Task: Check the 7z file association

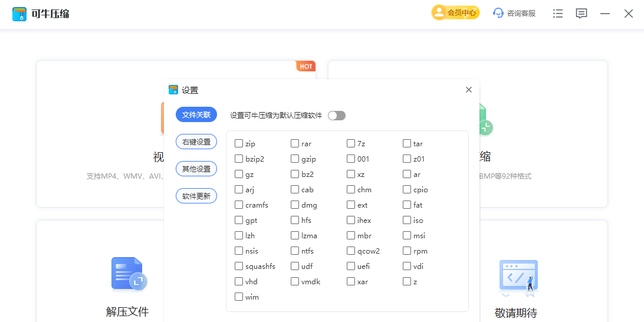Action: tap(350, 143)
